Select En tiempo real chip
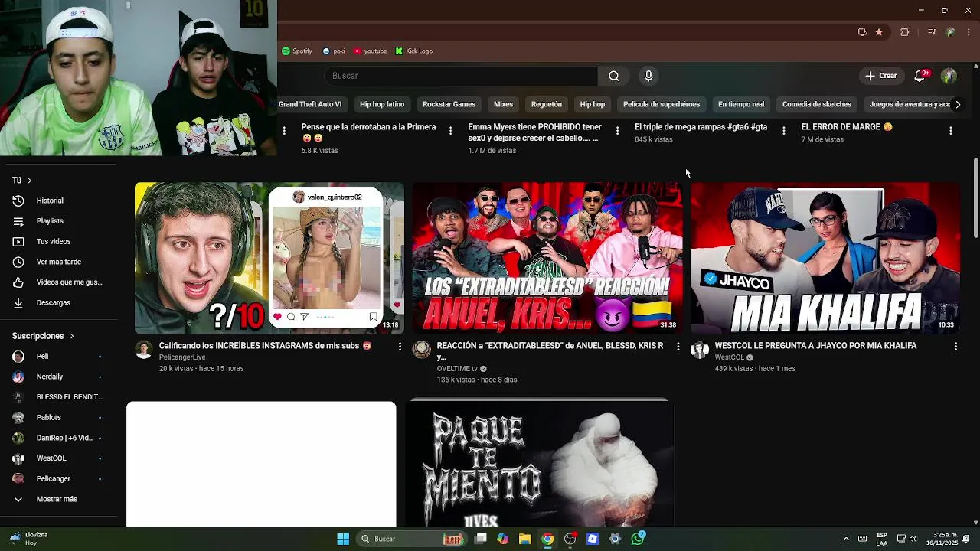This screenshot has height=551, width=980. (741, 104)
